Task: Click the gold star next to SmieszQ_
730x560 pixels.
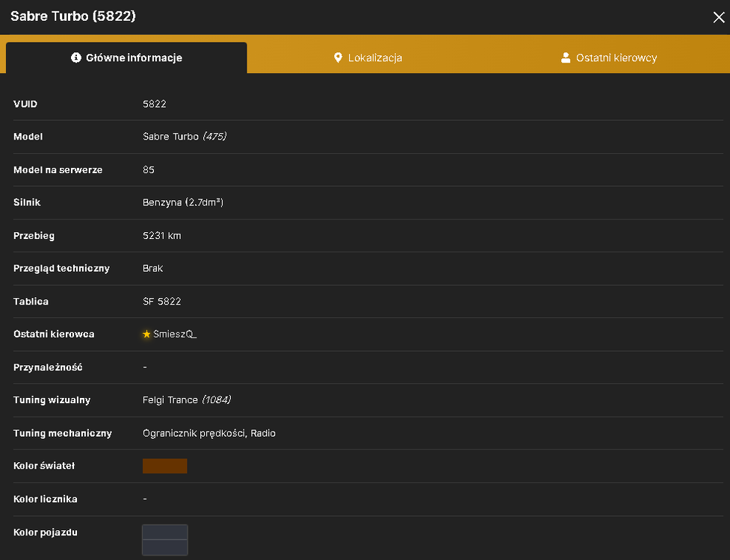Action: click(x=146, y=334)
